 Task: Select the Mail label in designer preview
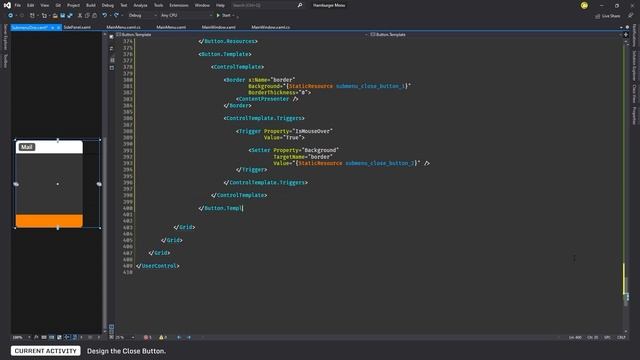click(27, 147)
